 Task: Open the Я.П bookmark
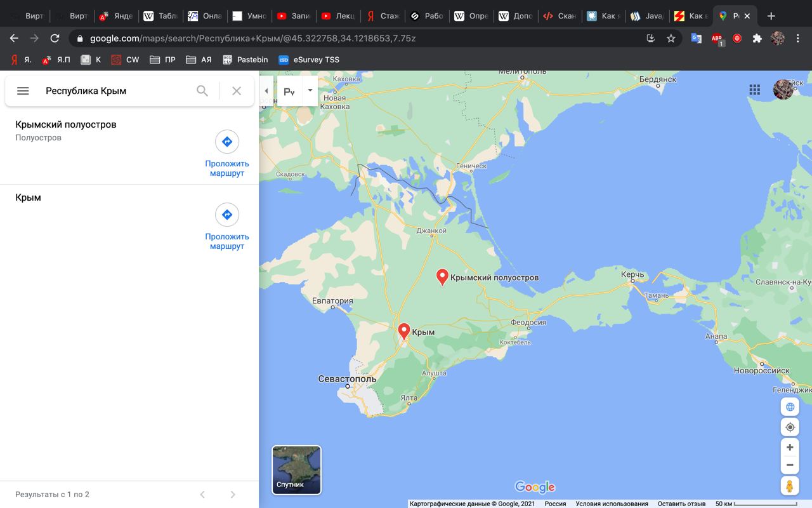pos(56,60)
